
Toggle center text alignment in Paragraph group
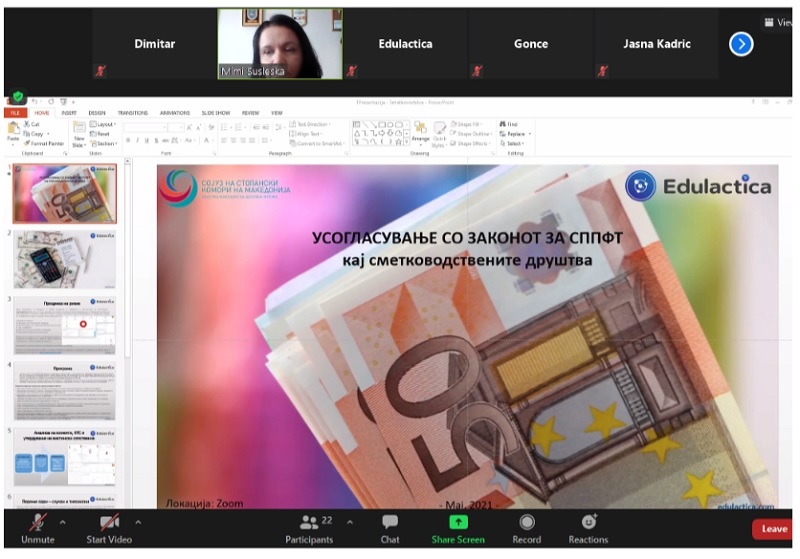pos(234,140)
